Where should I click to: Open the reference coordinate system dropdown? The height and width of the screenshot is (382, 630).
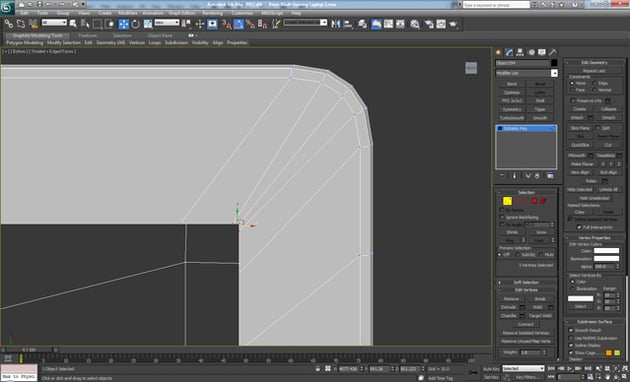tap(167, 23)
